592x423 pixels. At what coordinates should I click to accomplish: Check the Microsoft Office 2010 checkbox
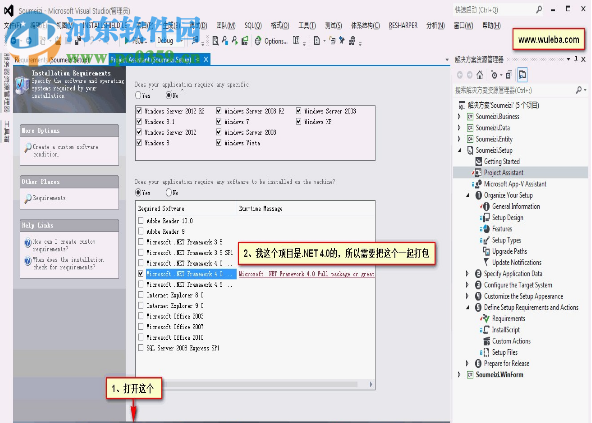click(x=141, y=337)
